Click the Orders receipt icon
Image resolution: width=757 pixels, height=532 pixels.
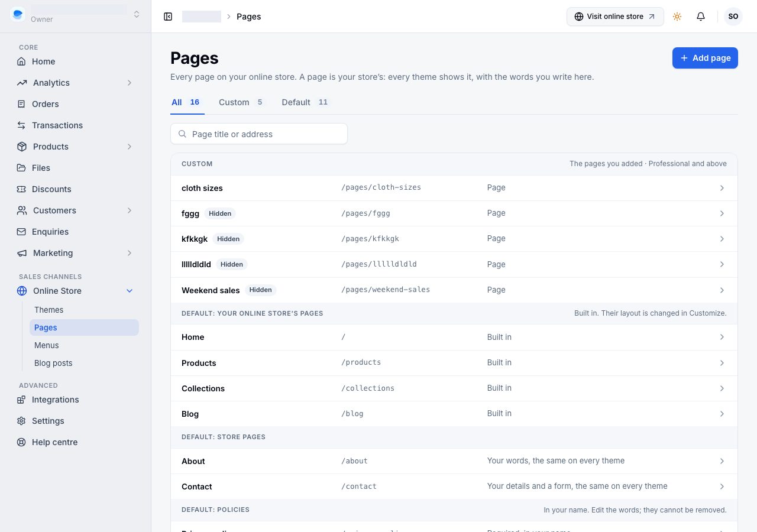tap(21, 104)
